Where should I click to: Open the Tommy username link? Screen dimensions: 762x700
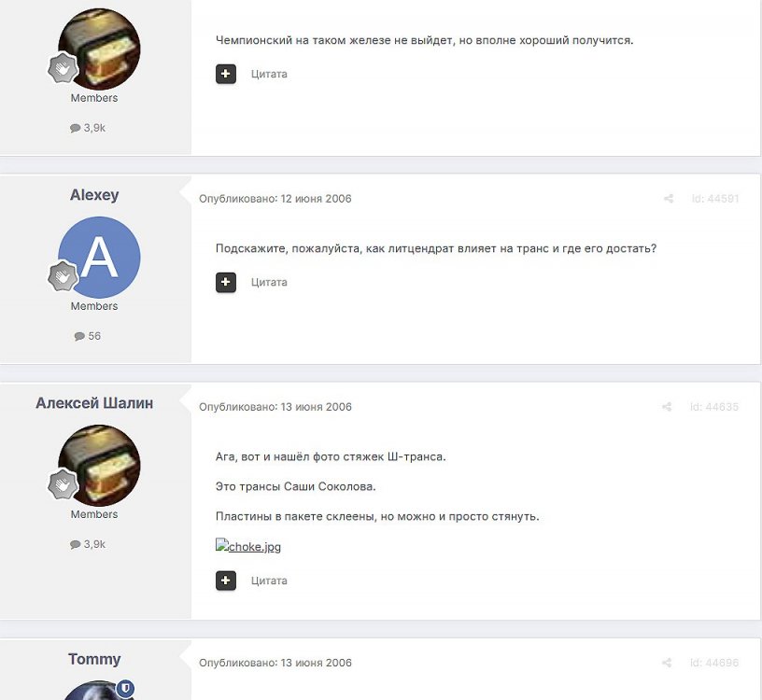click(94, 659)
